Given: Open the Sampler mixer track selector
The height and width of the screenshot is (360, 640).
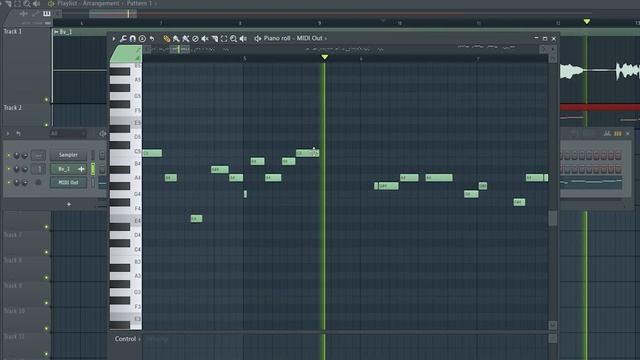Looking at the screenshot, I should 38,155.
